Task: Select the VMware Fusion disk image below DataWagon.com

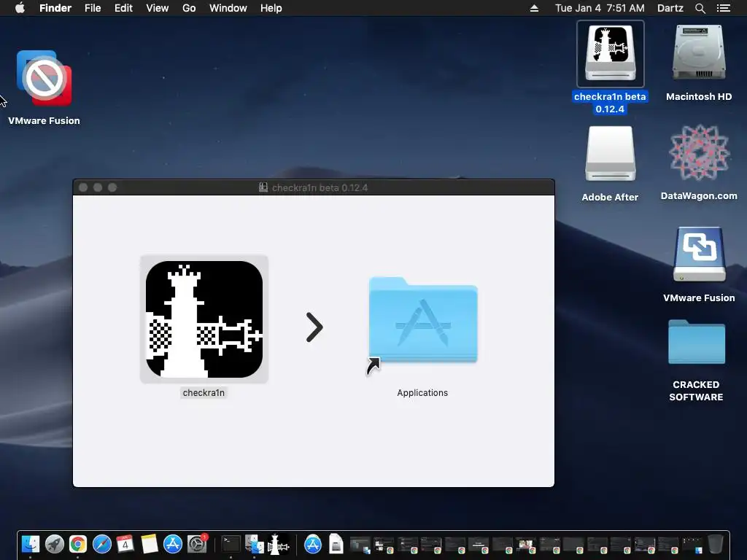Action: point(699,254)
